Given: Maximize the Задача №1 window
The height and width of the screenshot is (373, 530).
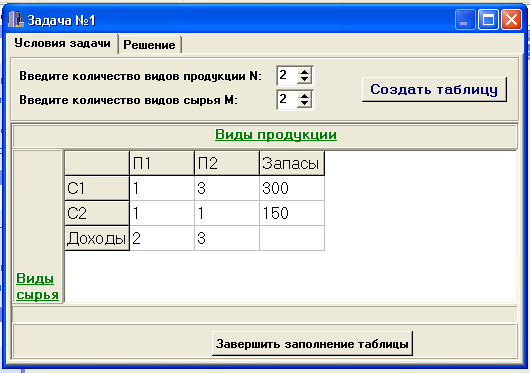Looking at the screenshot, I should pos(488,20).
